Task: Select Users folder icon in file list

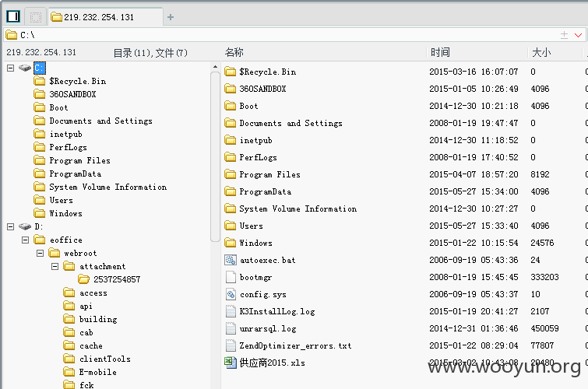Action: tap(231, 225)
